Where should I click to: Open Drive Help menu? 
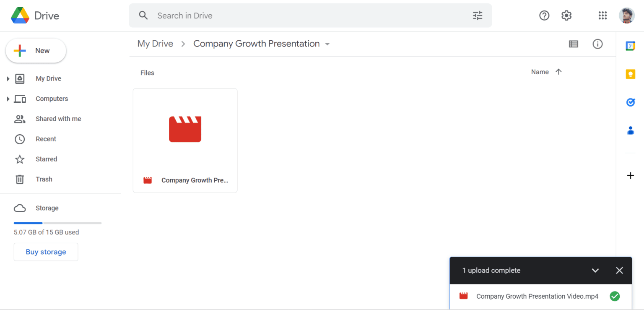point(544,15)
